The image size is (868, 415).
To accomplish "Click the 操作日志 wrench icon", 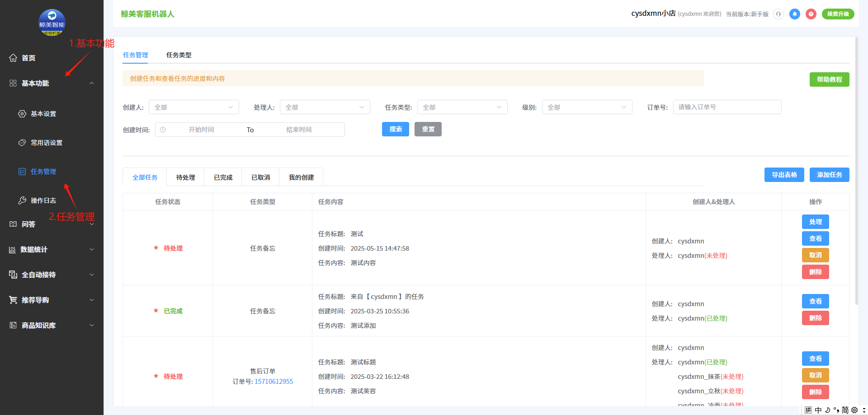I will (22, 201).
